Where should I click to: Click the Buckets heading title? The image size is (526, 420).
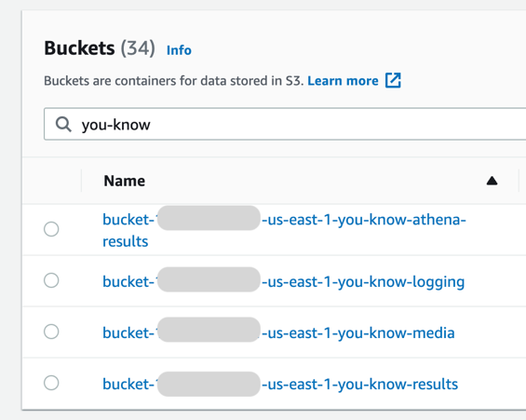point(79,48)
